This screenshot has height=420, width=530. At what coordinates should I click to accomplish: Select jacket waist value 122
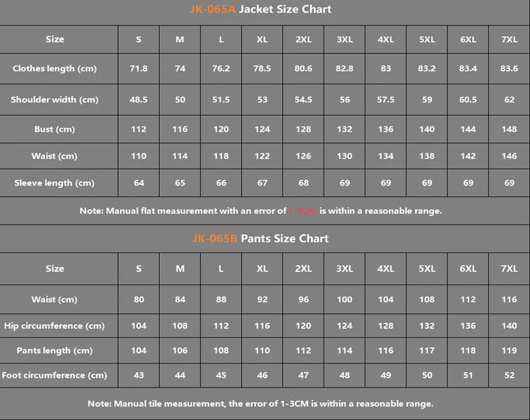pyautogui.click(x=262, y=156)
